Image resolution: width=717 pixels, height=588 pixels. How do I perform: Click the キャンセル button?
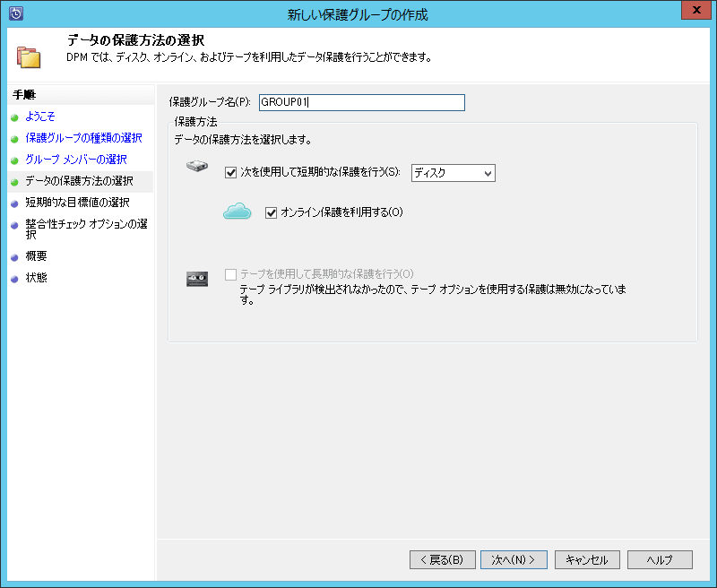click(x=586, y=559)
